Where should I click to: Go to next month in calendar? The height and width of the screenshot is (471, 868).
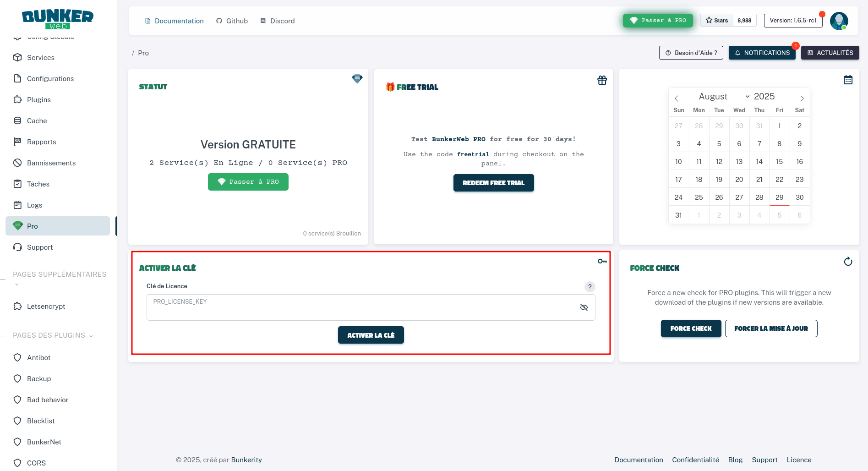(x=802, y=99)
